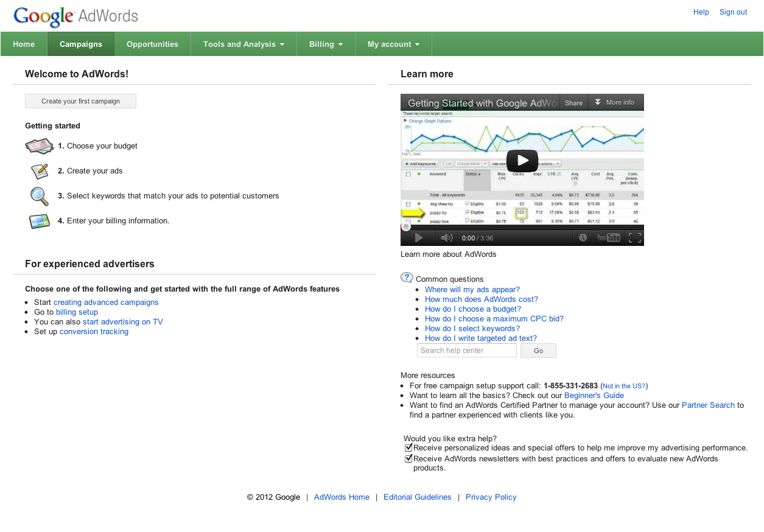Open the Billing dropdown menu
764x532 pixels.
pos(326,44)
